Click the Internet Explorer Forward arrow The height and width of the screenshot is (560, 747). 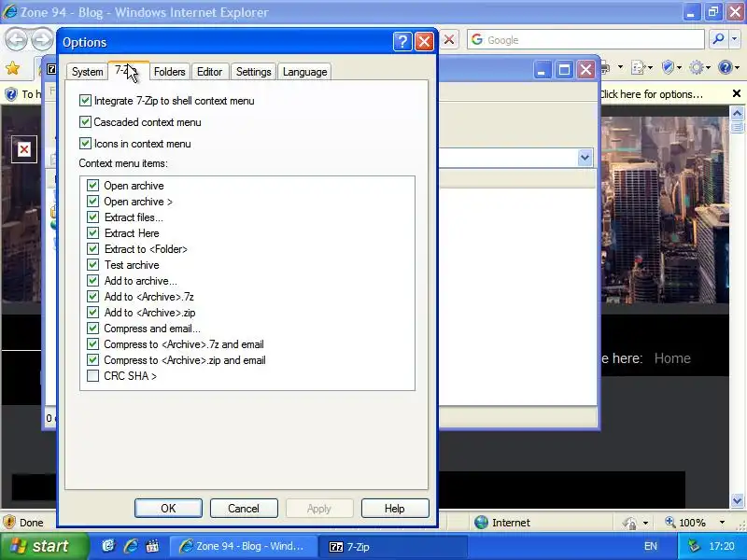[42, 39]
